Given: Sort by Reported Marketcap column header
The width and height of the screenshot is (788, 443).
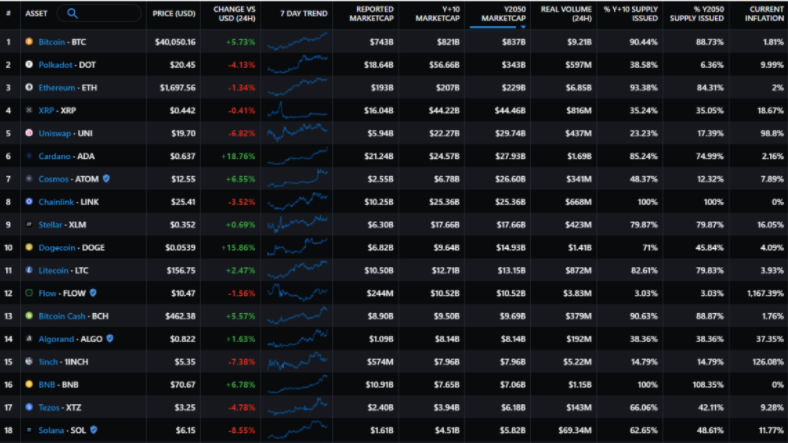Looking at the screenshot, I should (x=371, y=14).
